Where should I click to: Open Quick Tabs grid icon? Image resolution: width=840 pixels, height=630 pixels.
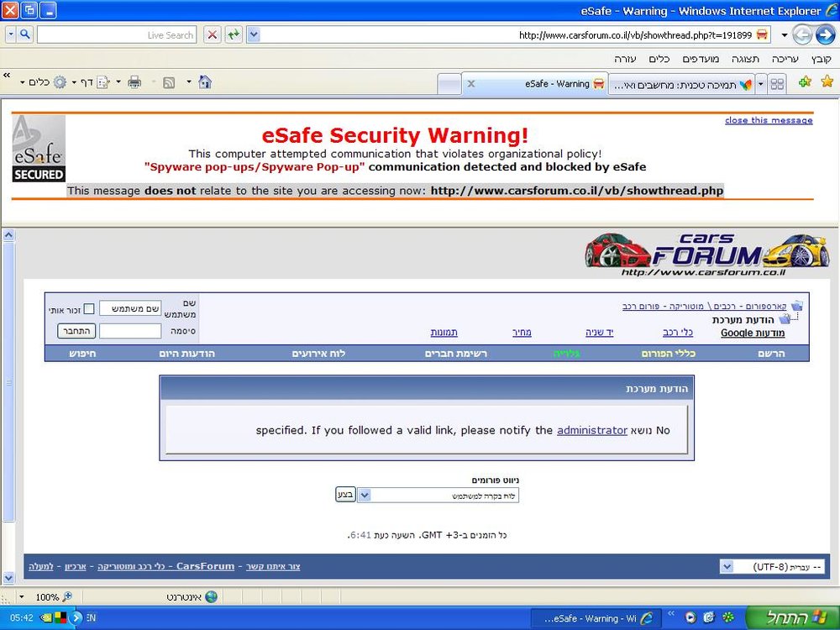777,83
